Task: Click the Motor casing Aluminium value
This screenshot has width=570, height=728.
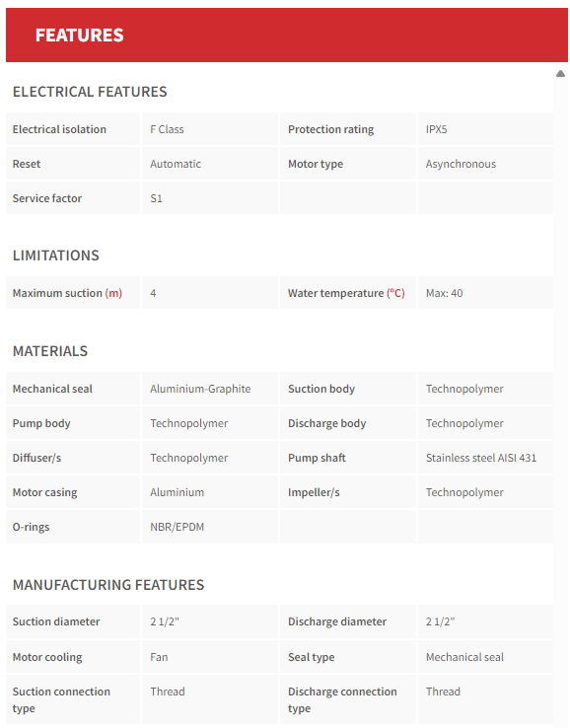Action: pos(177,492)
